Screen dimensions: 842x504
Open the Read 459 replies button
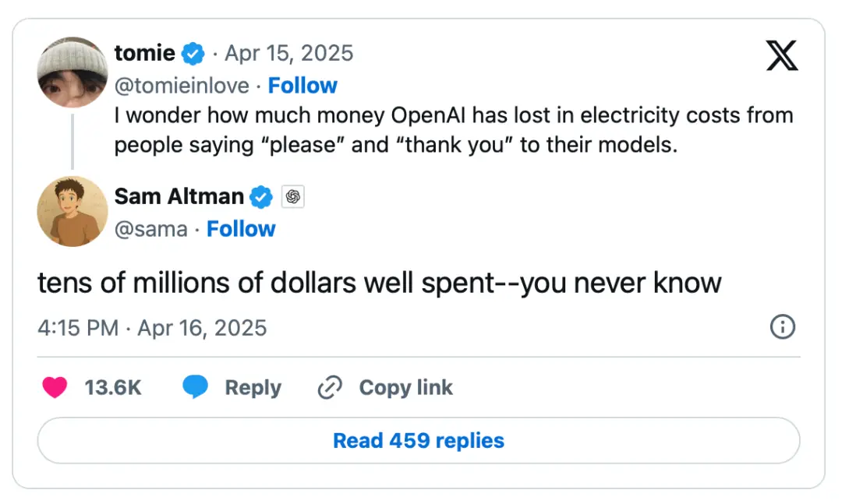coord(419,440)
